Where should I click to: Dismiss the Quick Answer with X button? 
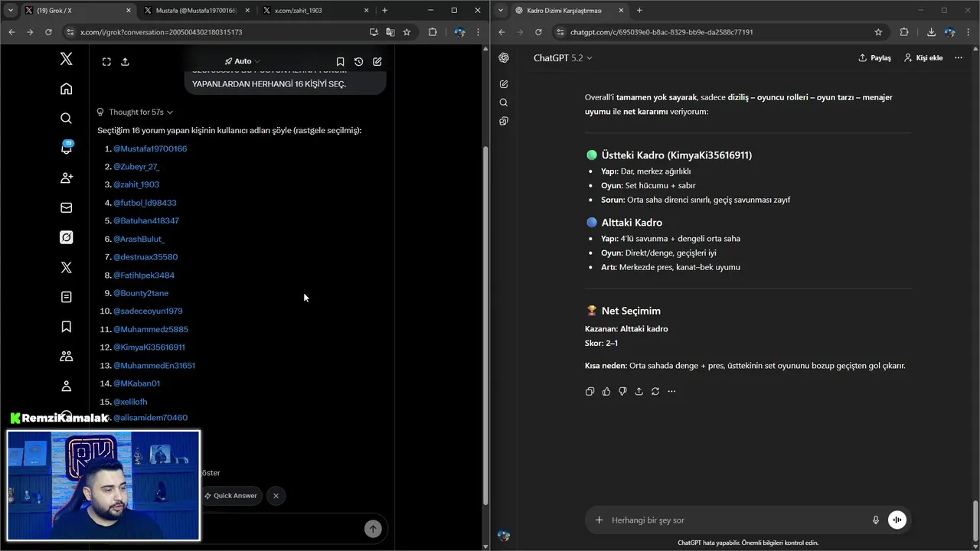(x=276, y=496)
